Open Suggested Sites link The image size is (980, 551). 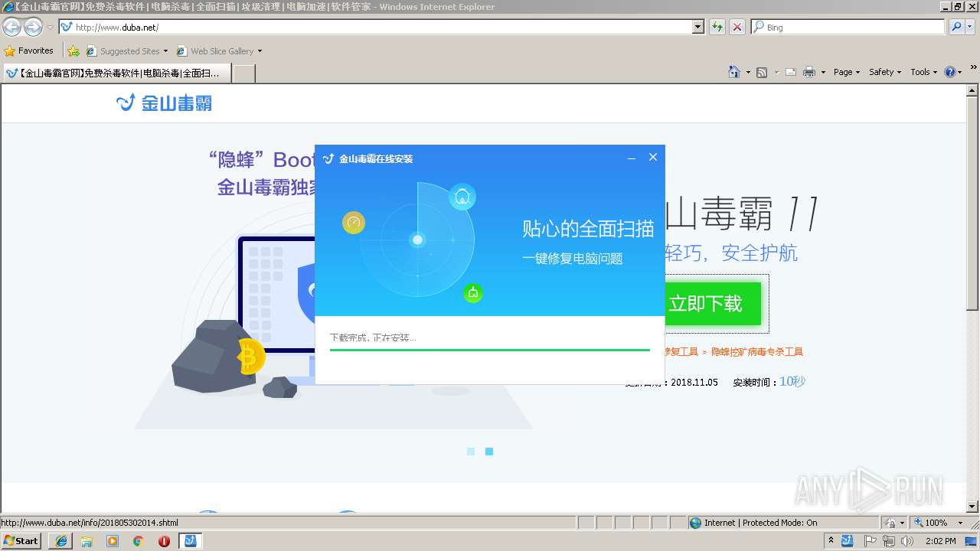click(126, 51)
